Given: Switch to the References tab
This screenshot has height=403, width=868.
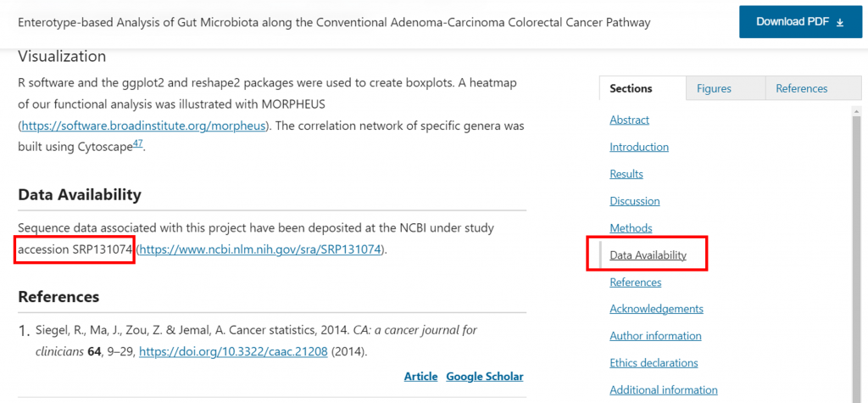Looking at the screenshot, I should tap(801, 88).
